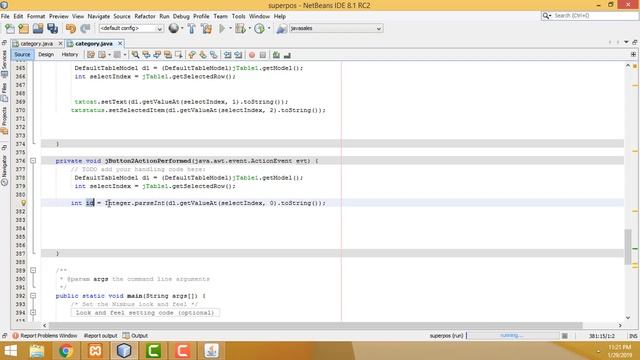Open the Refactor menu
Image resolution: width=640 pixels, height=360 pixels.
click(145, 16)
